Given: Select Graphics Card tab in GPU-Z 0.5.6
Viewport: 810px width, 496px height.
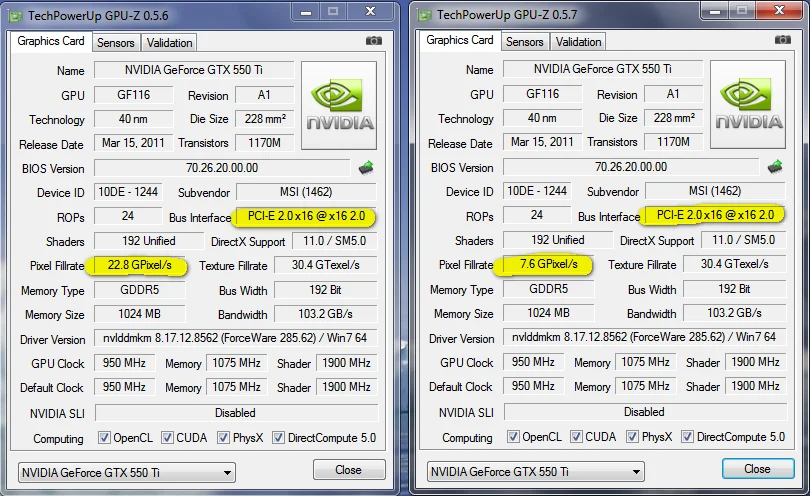Looking at the screenshot, I should pyautogui.click(x=51, y=41).
